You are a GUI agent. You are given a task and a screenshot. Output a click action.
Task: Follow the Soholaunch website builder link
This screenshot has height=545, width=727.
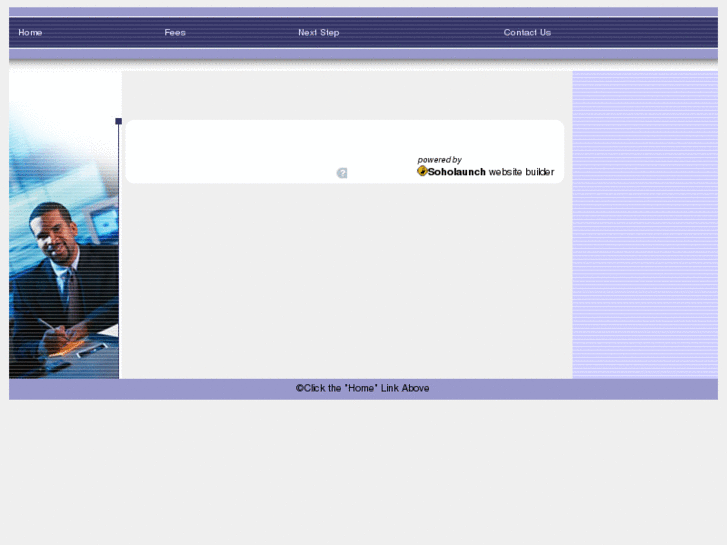coord(491,172)
